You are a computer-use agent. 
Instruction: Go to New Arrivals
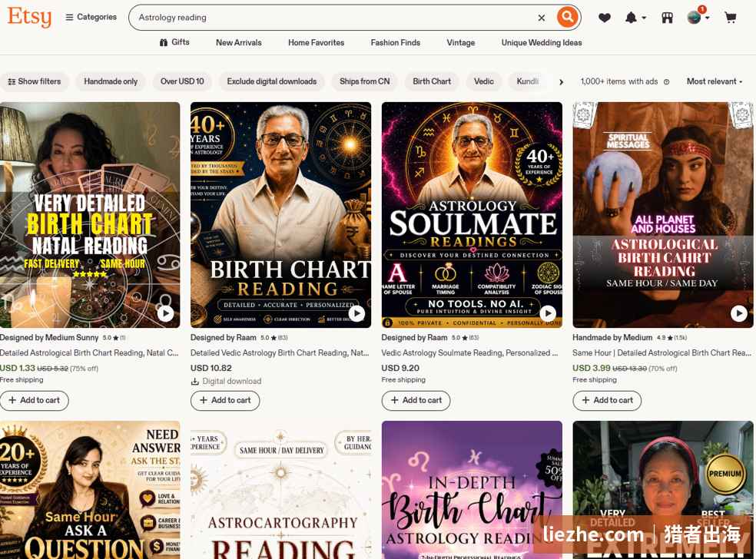(239, 42)
